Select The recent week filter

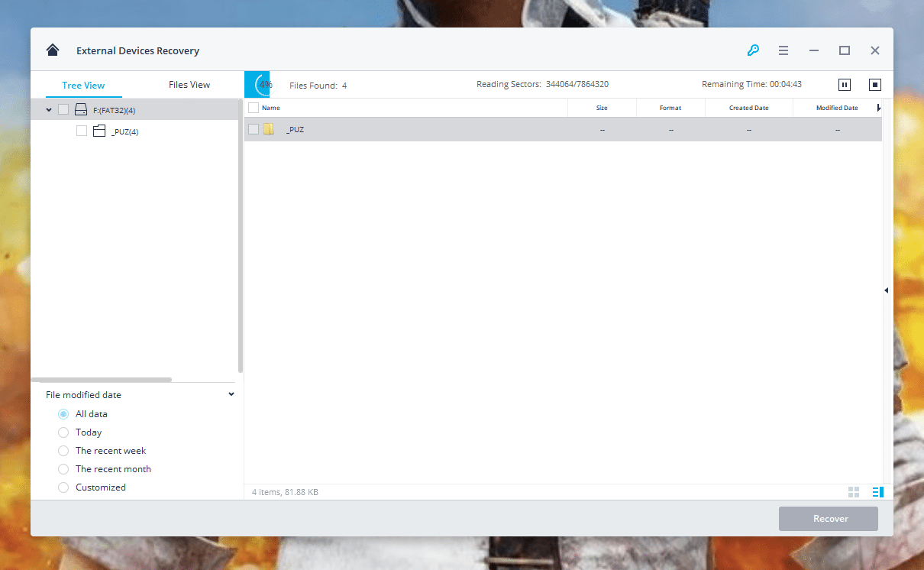pos(63,451)
